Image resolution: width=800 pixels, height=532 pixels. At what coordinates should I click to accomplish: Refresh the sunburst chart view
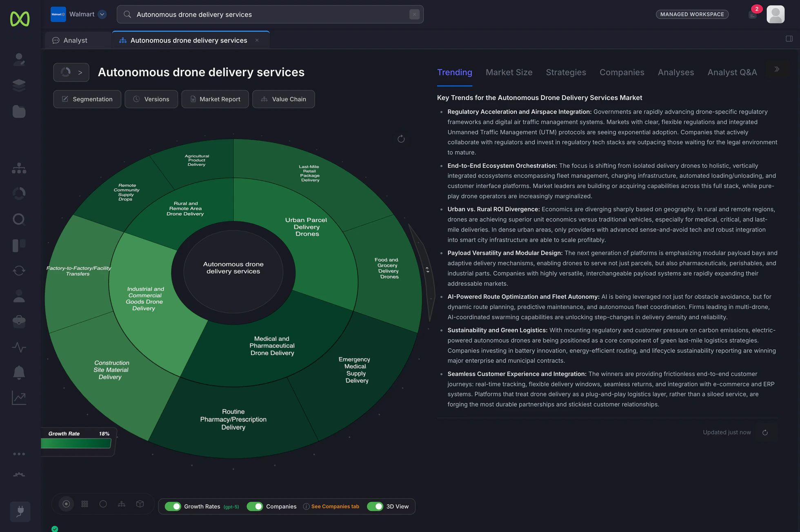point(401,139)
